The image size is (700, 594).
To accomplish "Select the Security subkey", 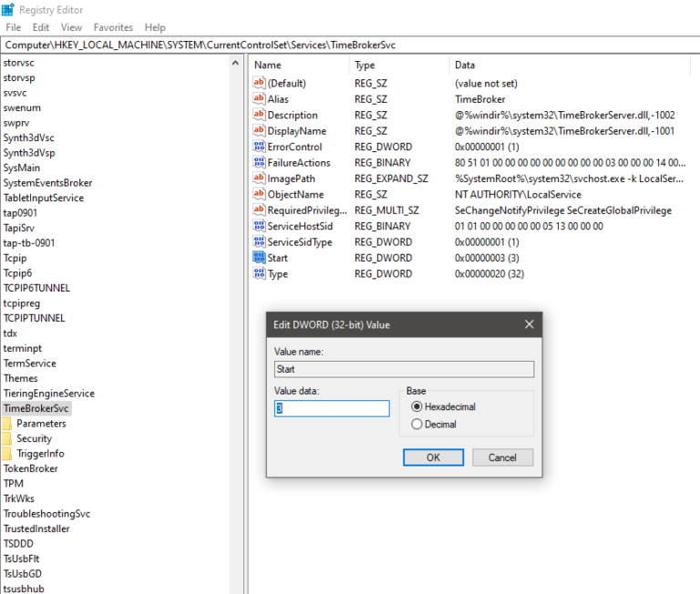I will 35,438.
